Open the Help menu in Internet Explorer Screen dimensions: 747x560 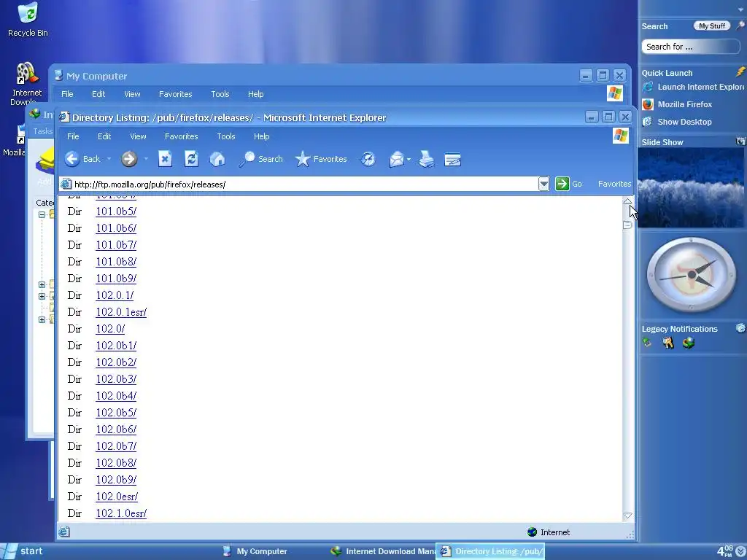point(261,136)
